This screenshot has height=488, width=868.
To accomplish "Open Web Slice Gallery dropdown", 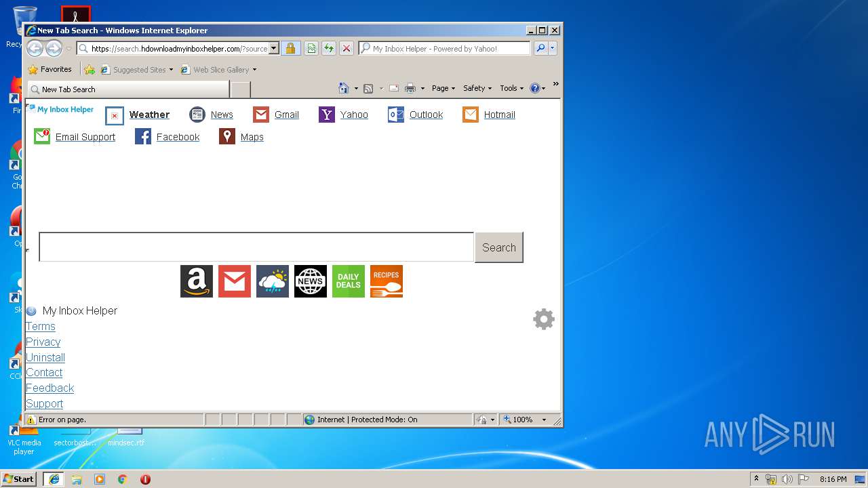I will coord(219,69).
